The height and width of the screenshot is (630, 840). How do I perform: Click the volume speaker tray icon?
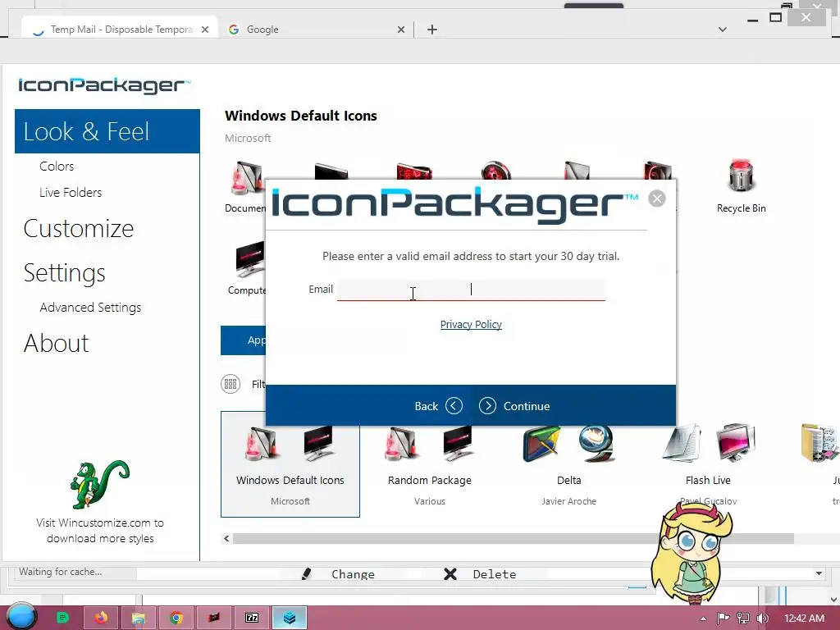click(762, 619)
